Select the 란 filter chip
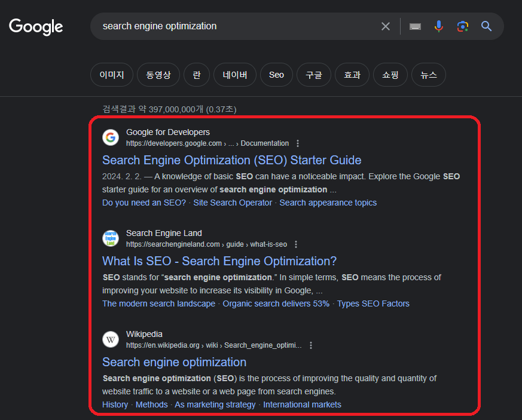The width and height of the screenshot is (522, 420). tap(197, 75)
